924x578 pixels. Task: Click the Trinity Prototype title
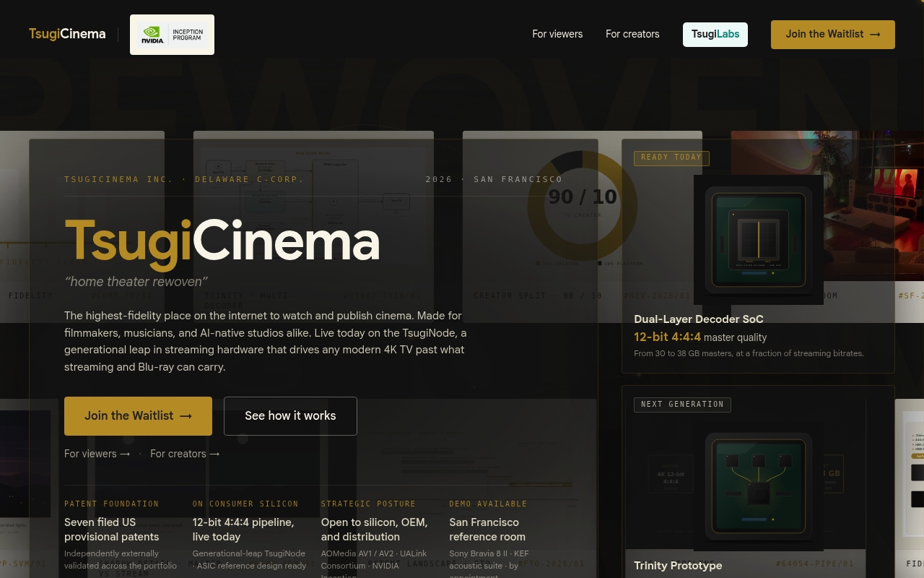point(678,565)
